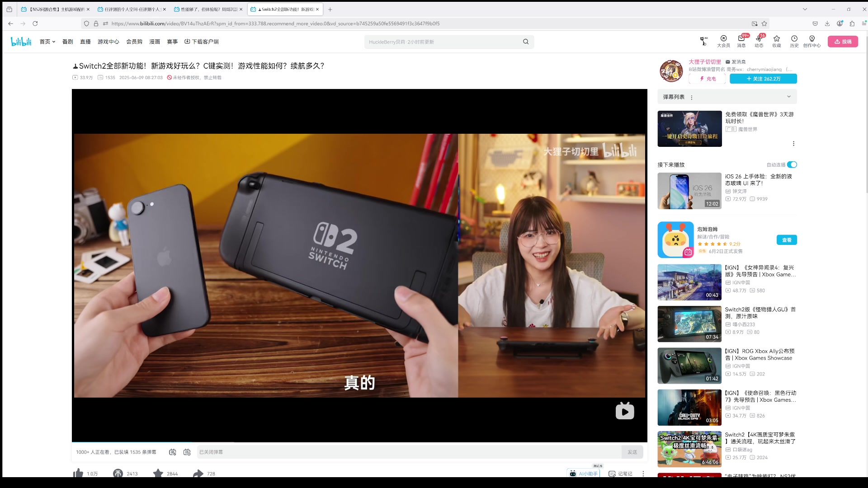
Task: Toggle 自动连播 autoplay switch
Action: [792, 164]
